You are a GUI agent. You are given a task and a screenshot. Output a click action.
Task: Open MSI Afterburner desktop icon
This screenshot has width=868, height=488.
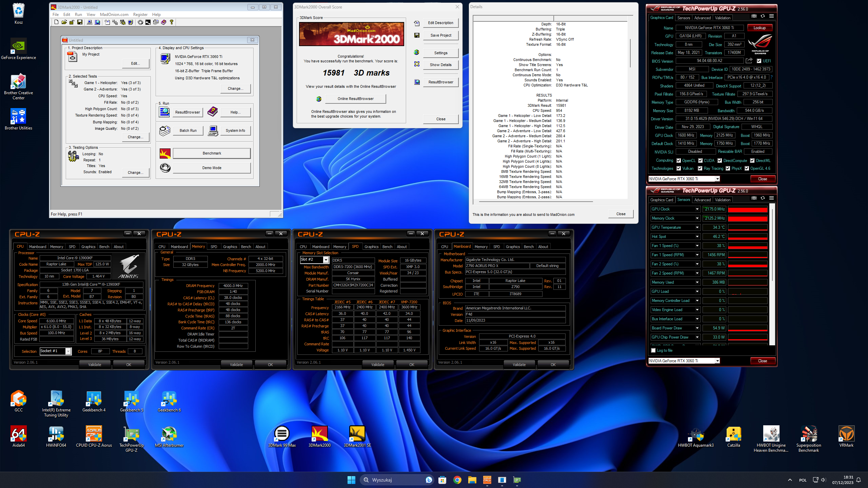(x=169, y=436)
